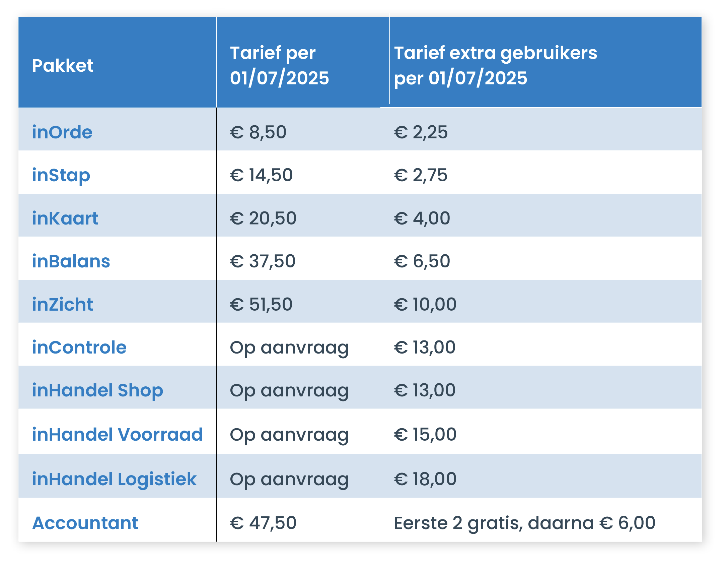Image resolution: width=728 pixels, height=571 pixels.
Task: Select the € 8,50 inOrde price
Action: pyautogui.click(x=258, y=132)
